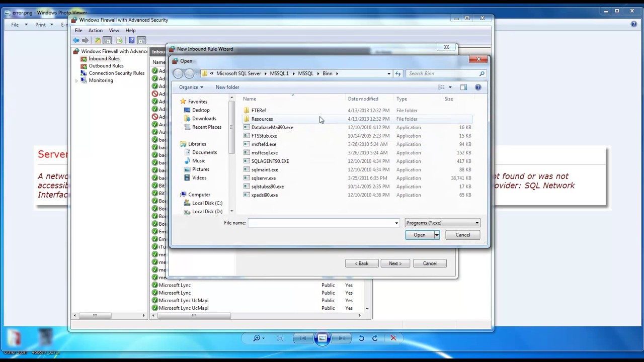This screenshot has width=644, height=362.
Task: Open the views options dropdown arrow
Action: tap(450, 87)
